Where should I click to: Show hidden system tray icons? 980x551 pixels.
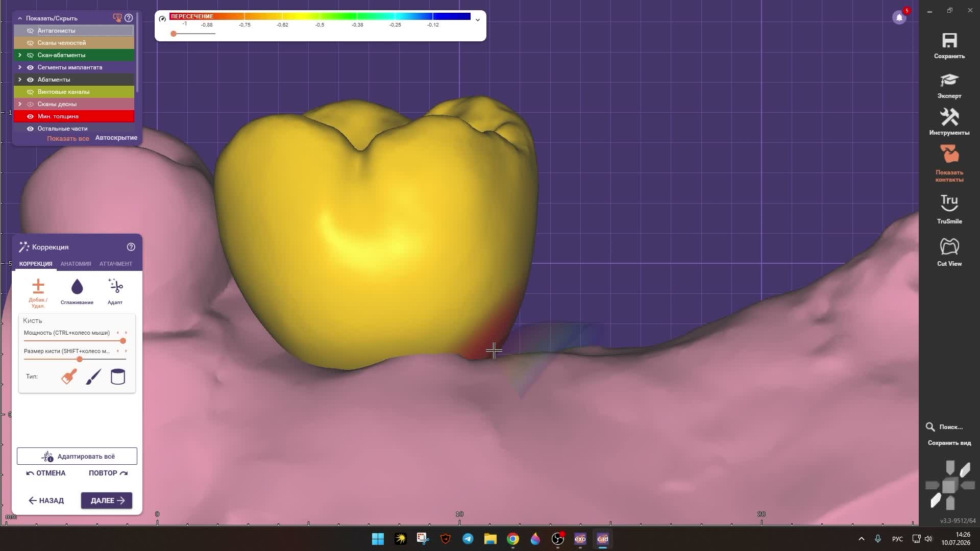[862, 539]
